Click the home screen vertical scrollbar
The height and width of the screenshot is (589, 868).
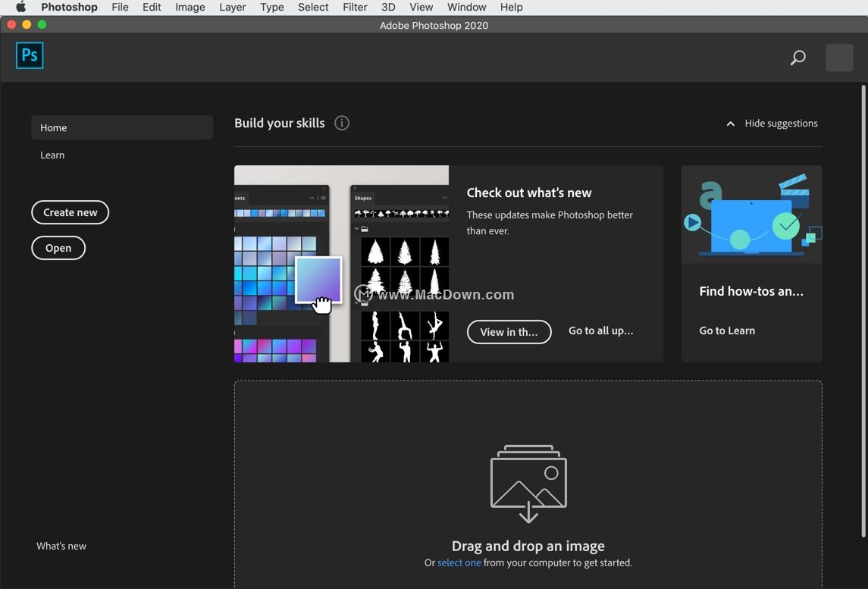[x=863, y=311]
